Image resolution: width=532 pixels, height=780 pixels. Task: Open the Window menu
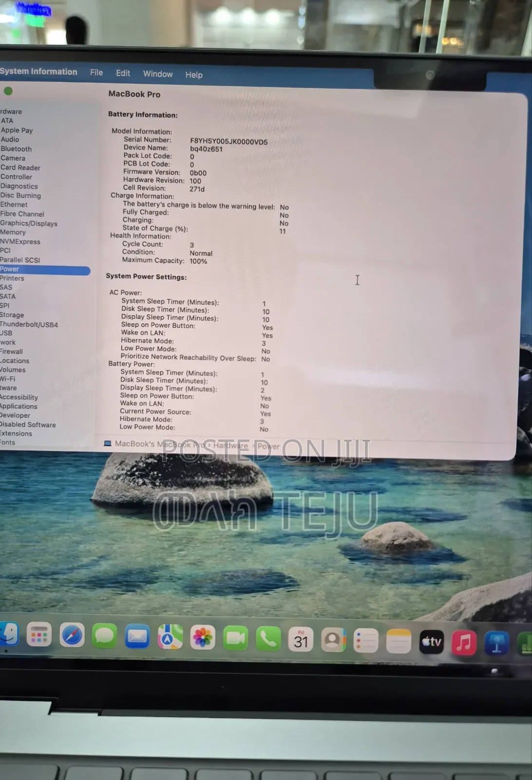[x=158, y=74]
